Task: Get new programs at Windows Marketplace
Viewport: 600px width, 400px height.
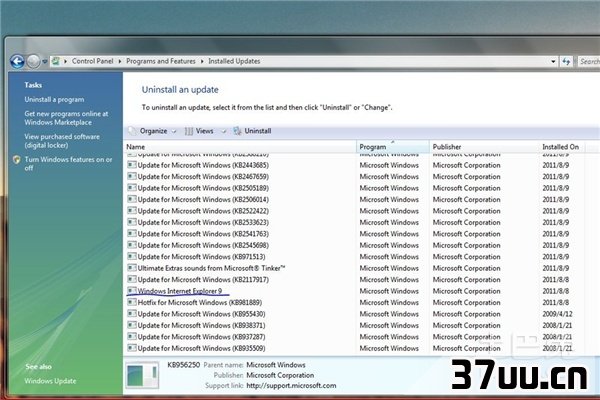Action: coord(66,118)
